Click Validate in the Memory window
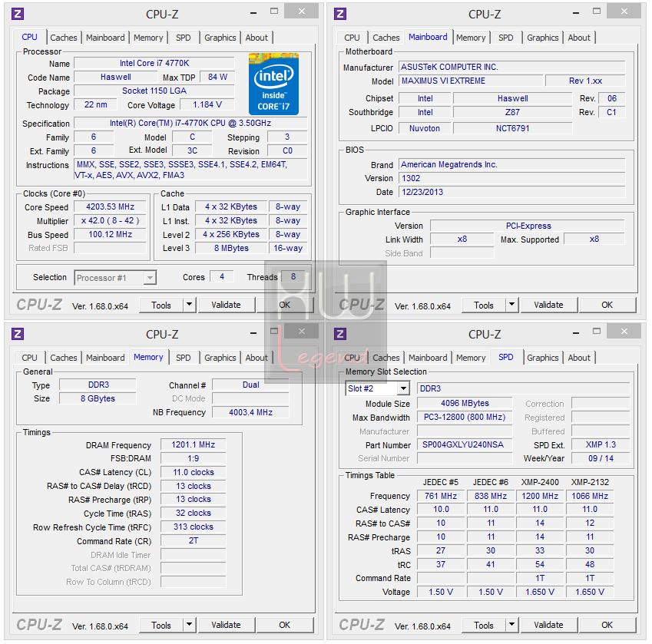The width and height of the screenshot is (652, 644). 226,625
